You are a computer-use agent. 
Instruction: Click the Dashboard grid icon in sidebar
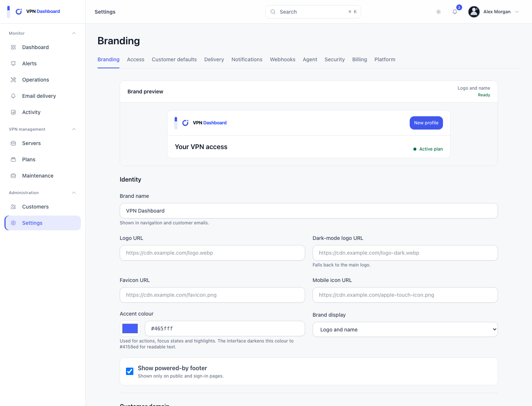(x=13, y=47)
